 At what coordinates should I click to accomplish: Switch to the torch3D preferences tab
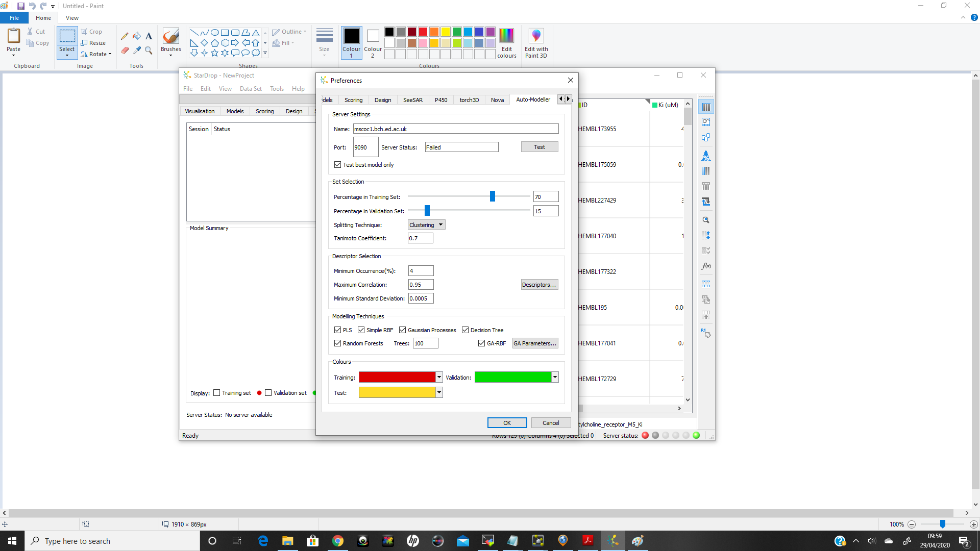(x=469, y=100)
